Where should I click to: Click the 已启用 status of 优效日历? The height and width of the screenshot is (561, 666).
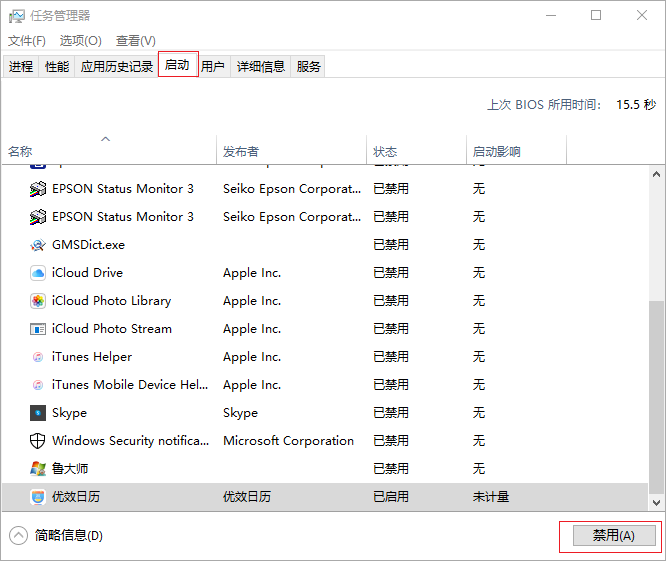pos(391,497)
